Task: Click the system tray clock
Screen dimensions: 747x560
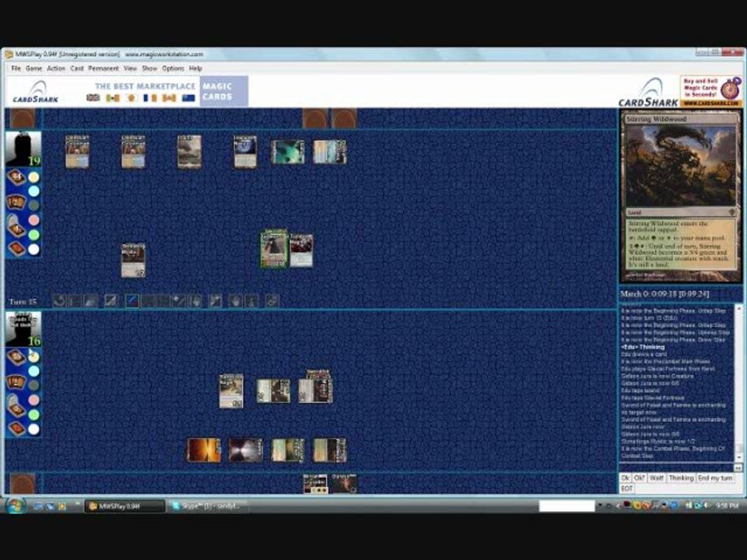Action: tap(727, 506)
